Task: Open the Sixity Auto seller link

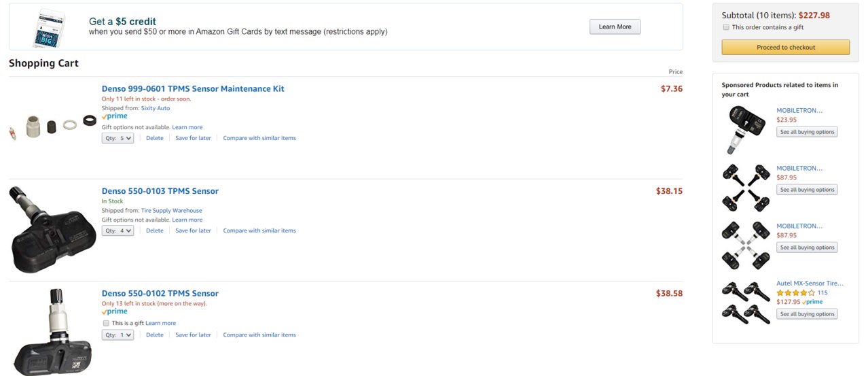Action: [156, 108]
